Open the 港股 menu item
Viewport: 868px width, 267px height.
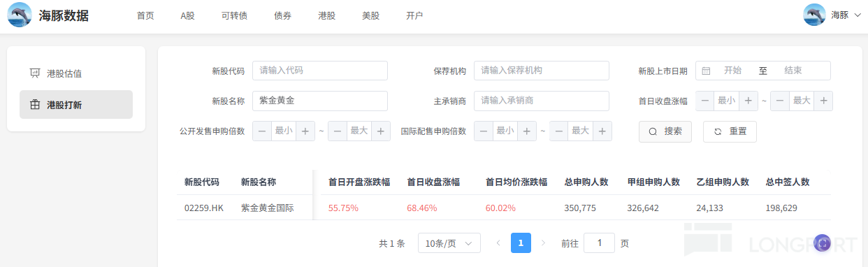(326, 15)
